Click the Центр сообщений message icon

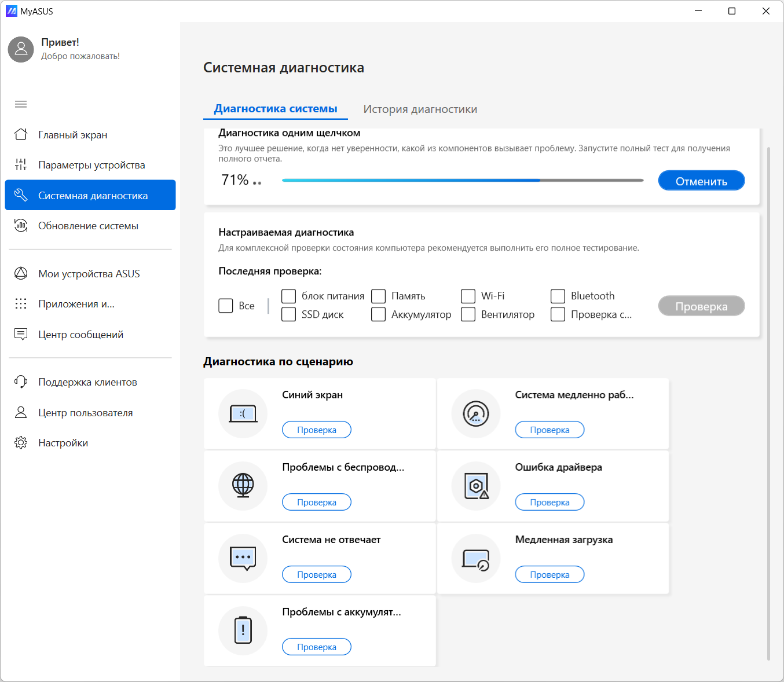[x=21, y=334]
